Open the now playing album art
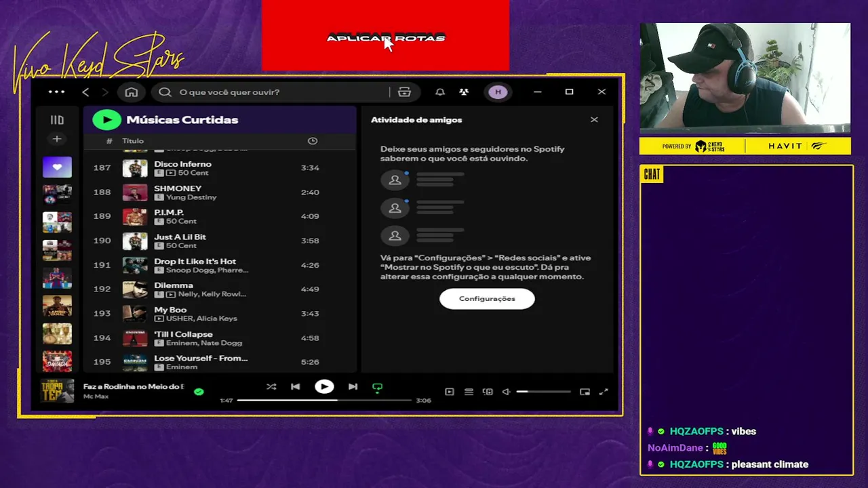The height and width of the screenshot is (488, 868). coord(57,391)
